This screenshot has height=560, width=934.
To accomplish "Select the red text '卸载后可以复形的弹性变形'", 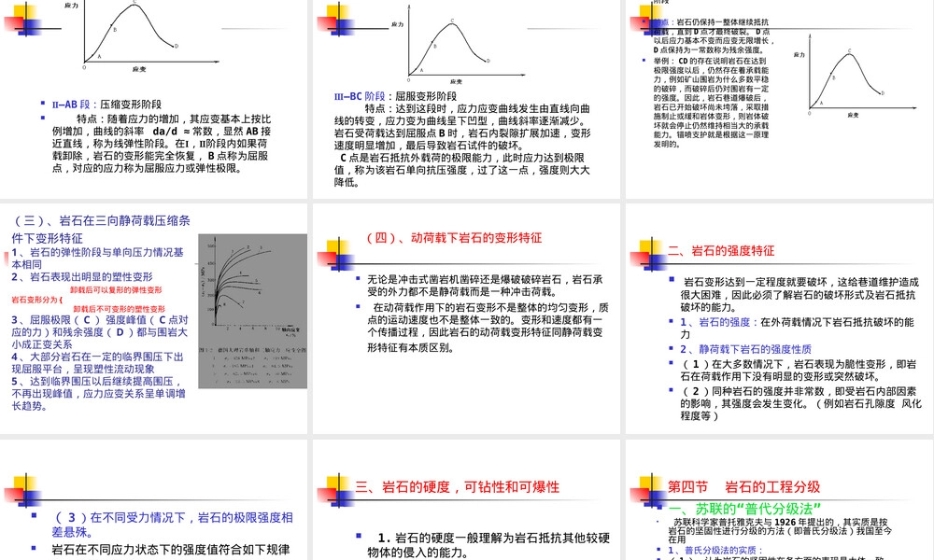I will tap(116, 290).
